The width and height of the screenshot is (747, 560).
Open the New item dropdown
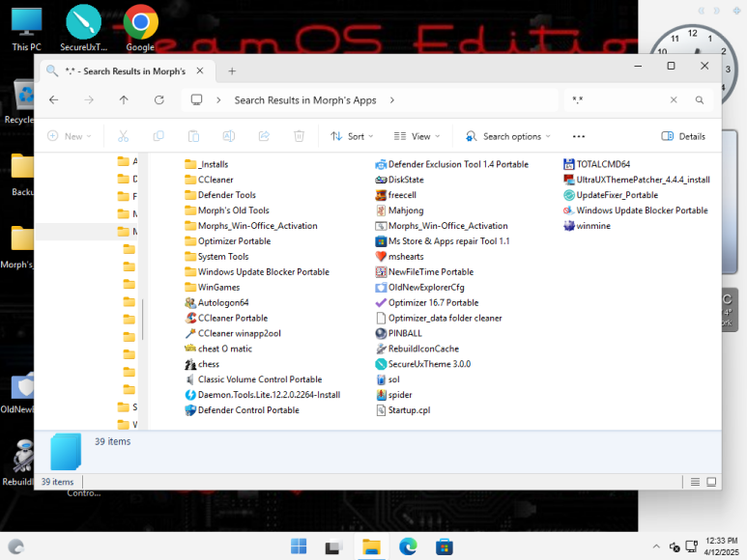[70, 136]
